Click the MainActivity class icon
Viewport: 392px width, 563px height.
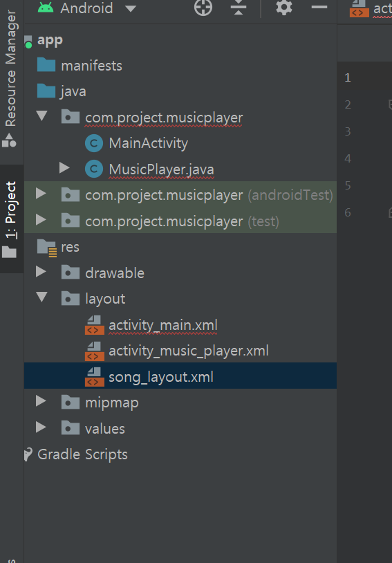(x=94, y=143)
